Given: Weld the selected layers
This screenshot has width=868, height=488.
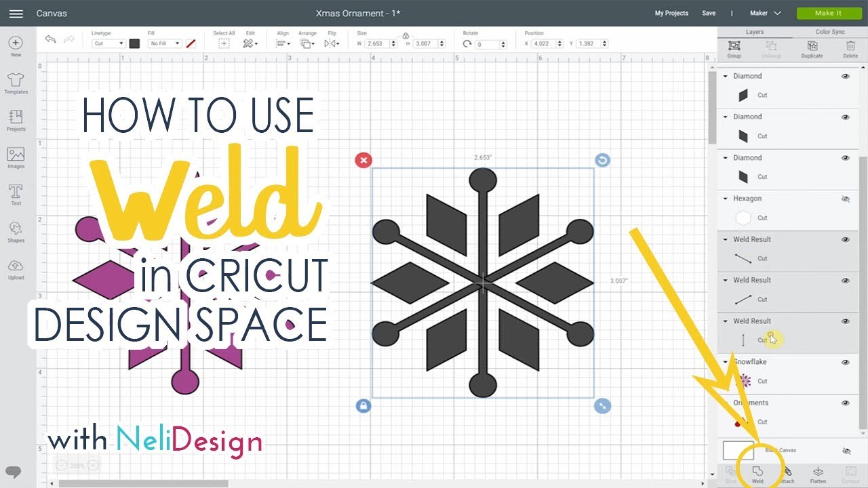Looking at the screenshot, I should (757, 474).
